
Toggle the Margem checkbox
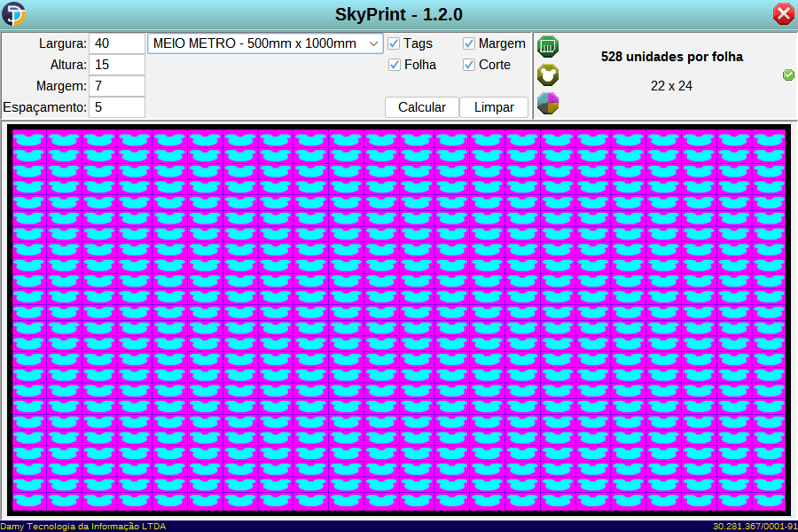[469, 43]
